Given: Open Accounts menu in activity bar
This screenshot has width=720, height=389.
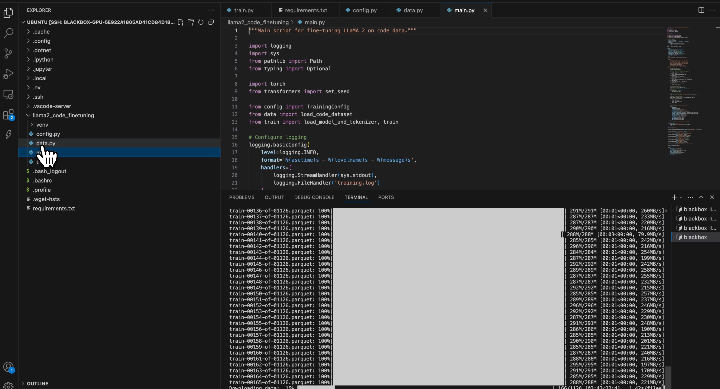Looking at the screenshot, I should coord(8,367).
